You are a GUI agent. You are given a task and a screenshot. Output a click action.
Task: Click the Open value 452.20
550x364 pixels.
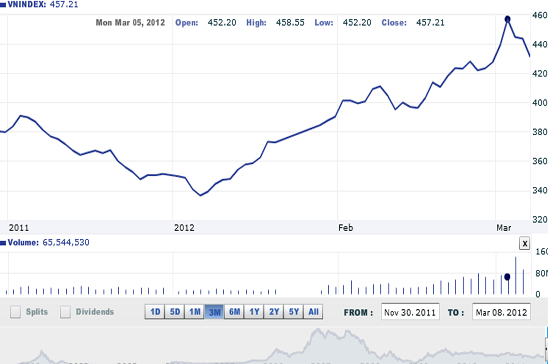[x=222, y=23]
